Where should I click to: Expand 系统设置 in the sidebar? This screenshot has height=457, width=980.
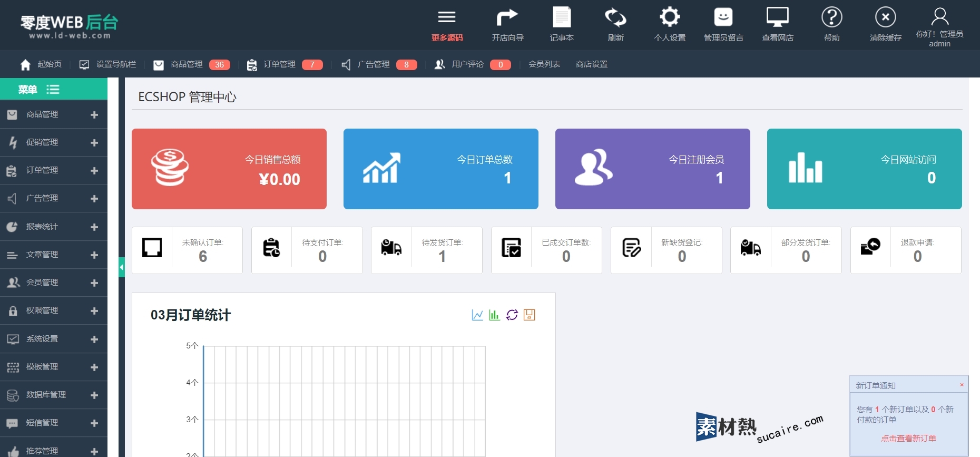pos(94,339)
